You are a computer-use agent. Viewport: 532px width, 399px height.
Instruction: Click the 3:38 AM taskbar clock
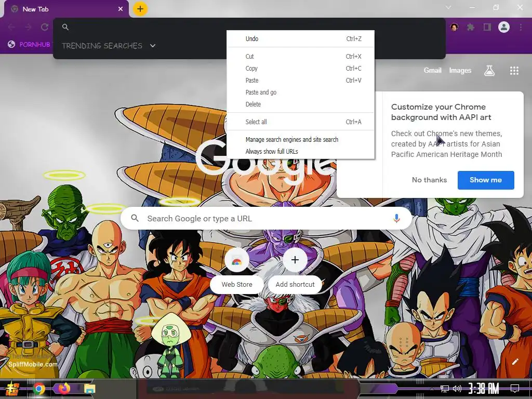484,389
